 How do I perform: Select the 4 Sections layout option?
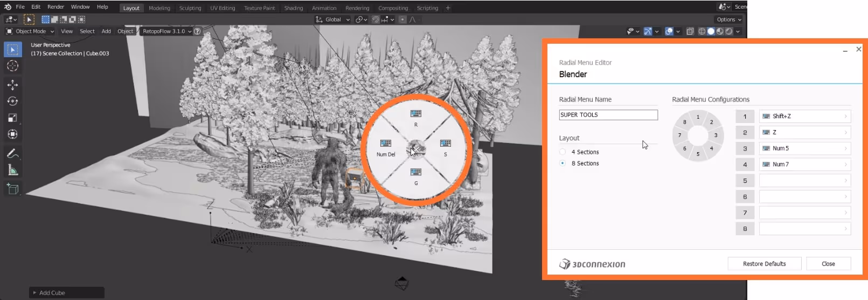[563, 152]
